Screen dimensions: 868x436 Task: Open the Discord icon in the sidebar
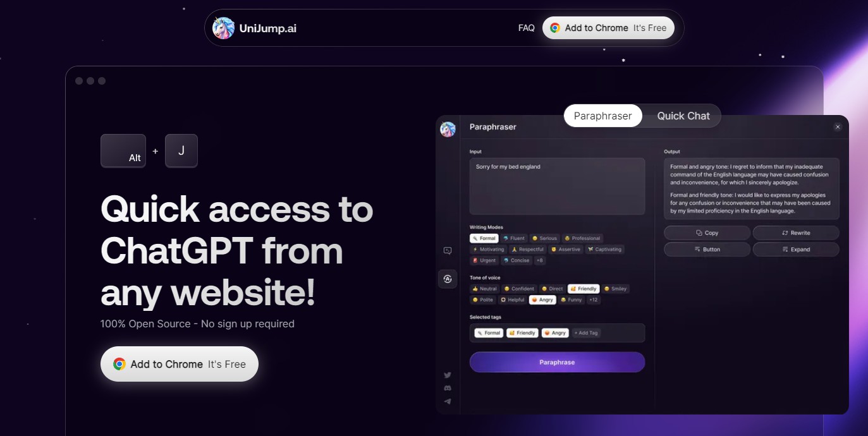448,388
